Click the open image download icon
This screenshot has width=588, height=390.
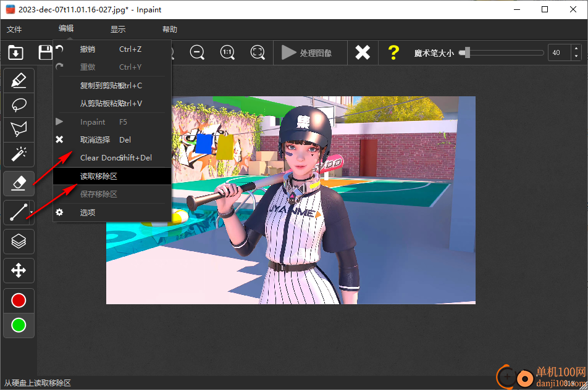tap(16, 52)
